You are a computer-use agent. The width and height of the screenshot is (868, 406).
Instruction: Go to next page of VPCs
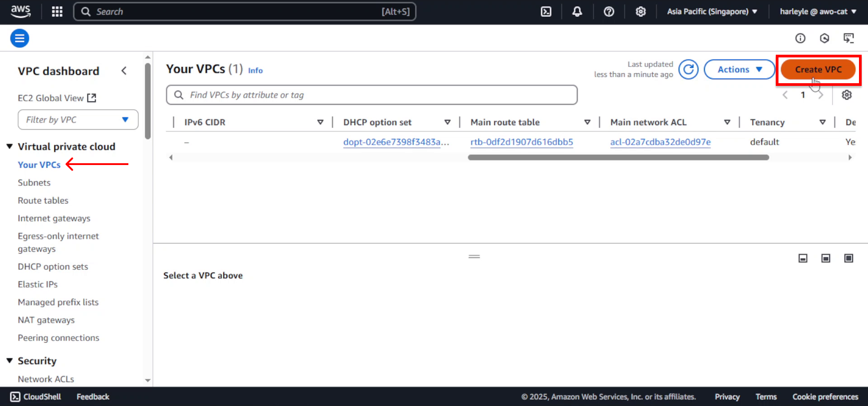tap(821, 95)
